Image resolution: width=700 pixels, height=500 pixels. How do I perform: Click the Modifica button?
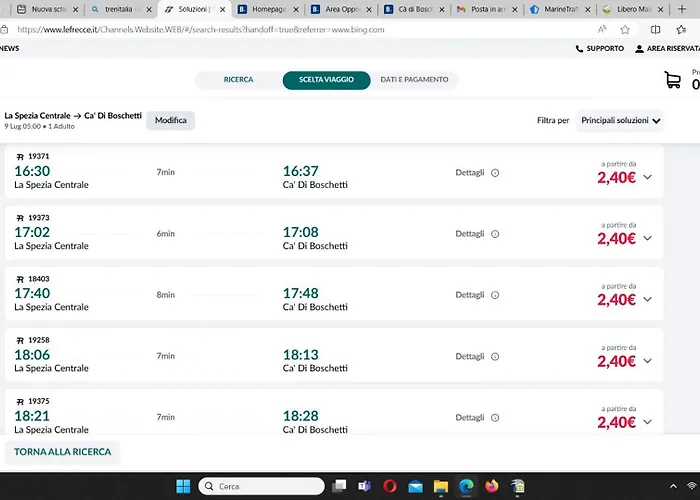coord(171,120)
